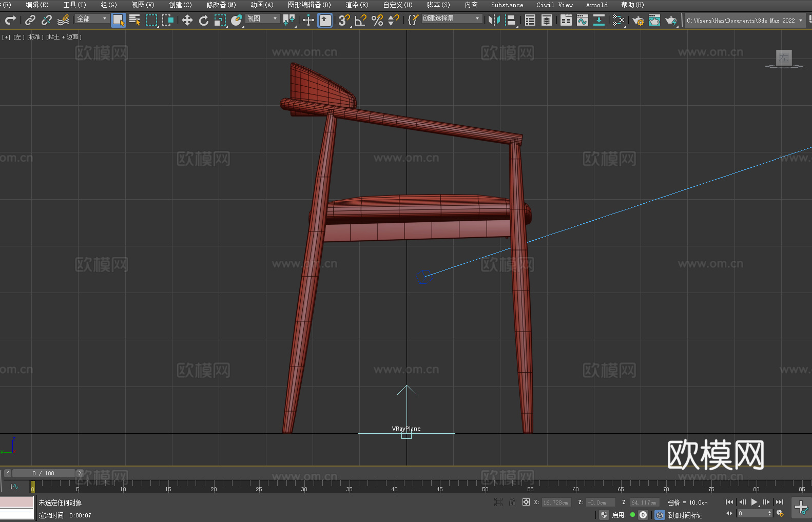Show the Ribbon toggle icon
This screenshot has width=812, height=522.
(x=566, y=20)
